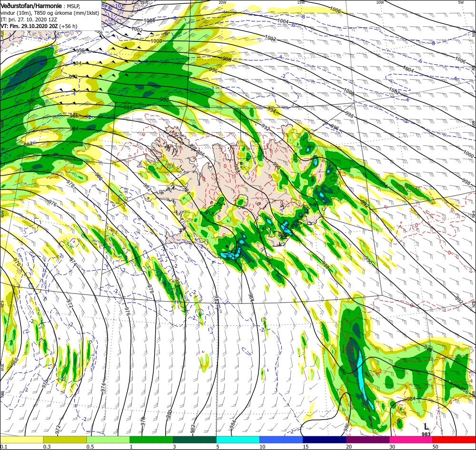476x450 pixels.
Task: Click the 'IT: þri. 27. 10. 2020 12Z' line
Action: coord(29,20)
